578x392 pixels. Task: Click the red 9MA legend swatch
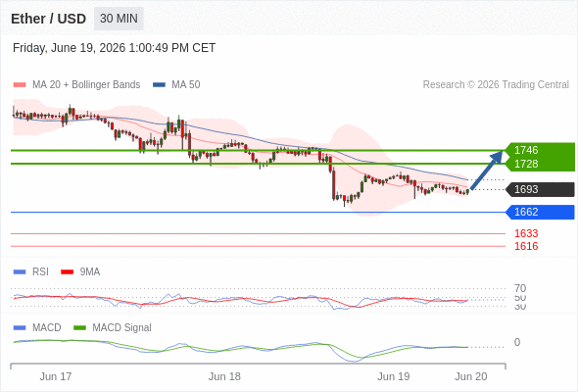click(x=67, y=272)
